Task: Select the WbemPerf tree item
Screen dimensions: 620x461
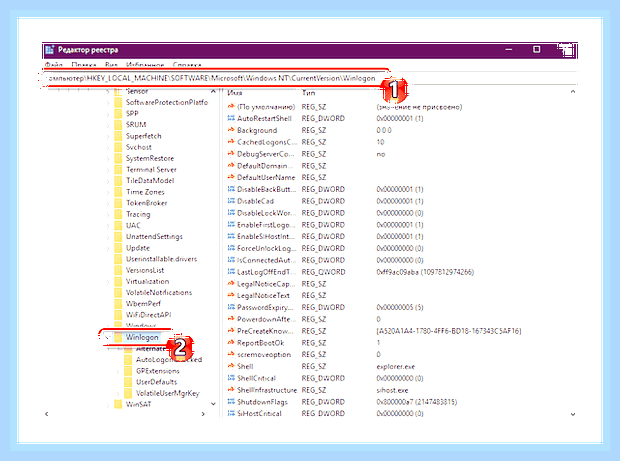Action: pos(143,304)
